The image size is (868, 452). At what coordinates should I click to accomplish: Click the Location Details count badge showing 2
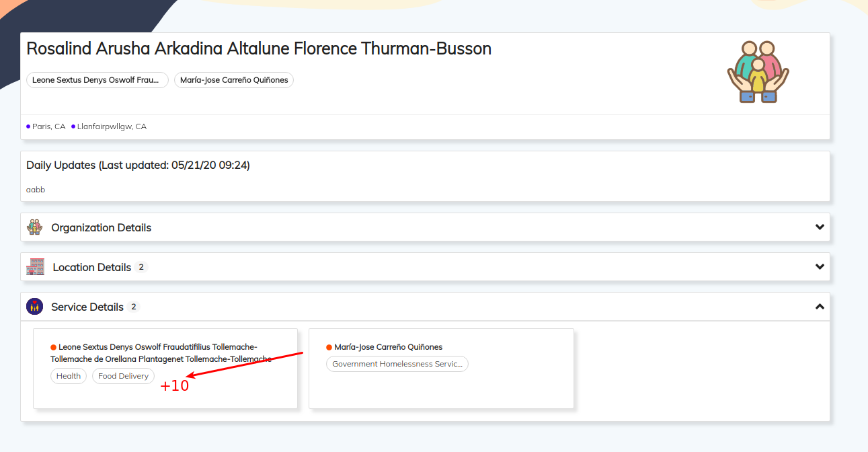(x=141, y=266)
